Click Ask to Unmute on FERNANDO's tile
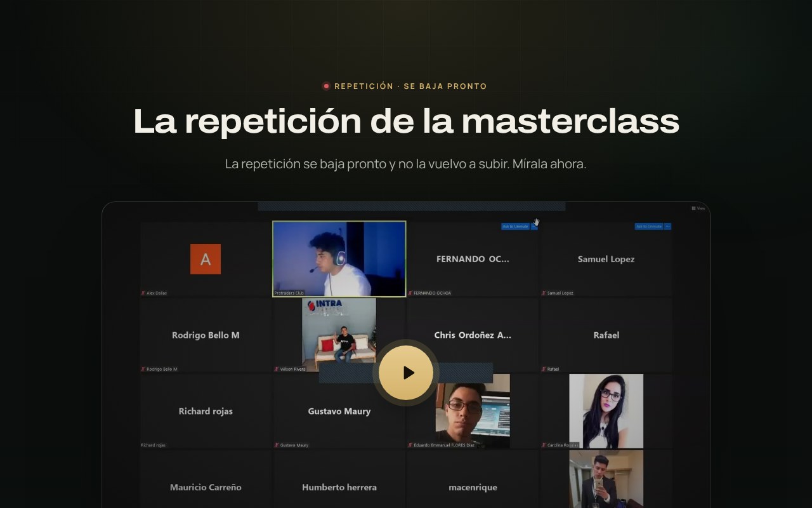The width and height of the screenshot is (812, 508). [515, 226]
